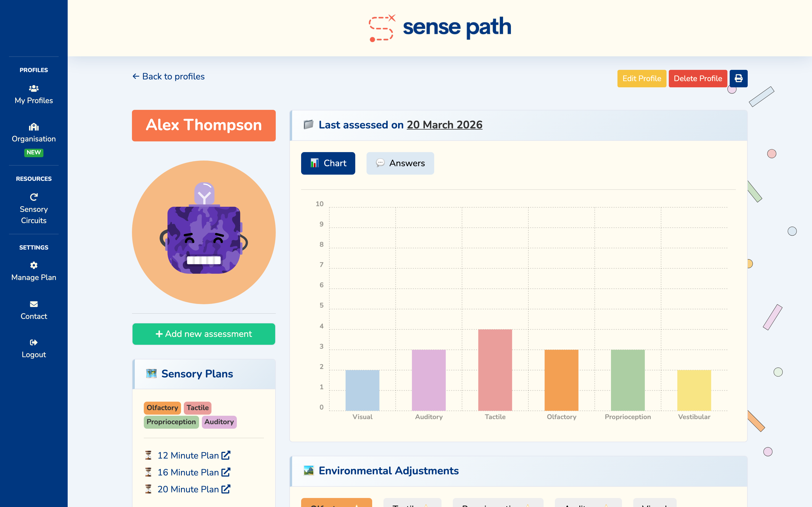The width and height of the screenshot is (812, 507).
Task: Open My Profiles from the sidebar
Action: click(34, 94)
